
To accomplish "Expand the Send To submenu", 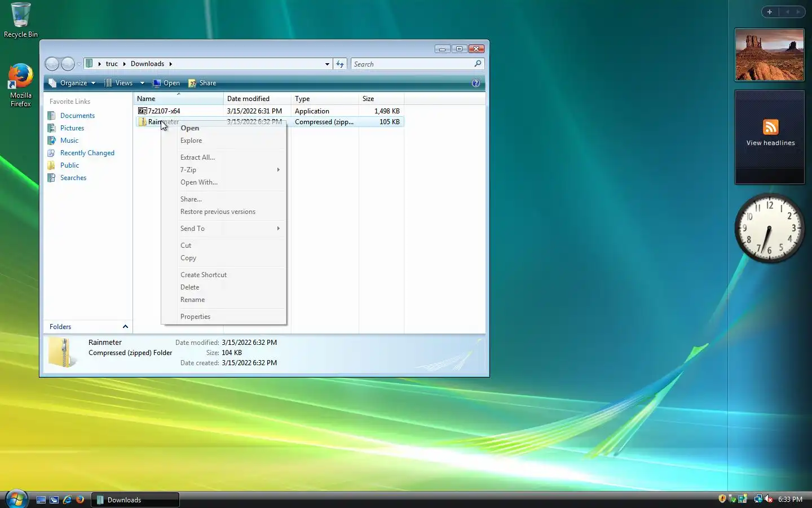I will pos(223,229).
